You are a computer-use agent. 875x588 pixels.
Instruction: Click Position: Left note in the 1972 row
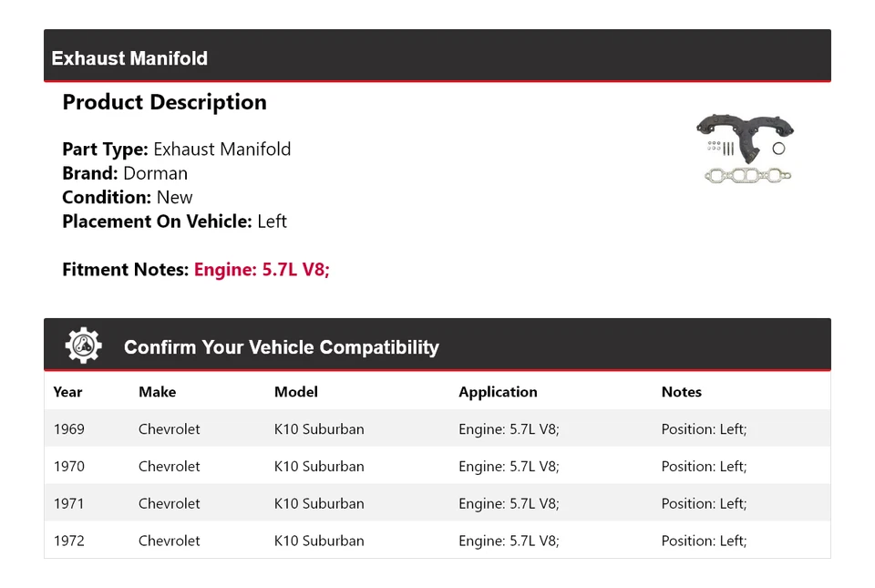pos(704,541)
